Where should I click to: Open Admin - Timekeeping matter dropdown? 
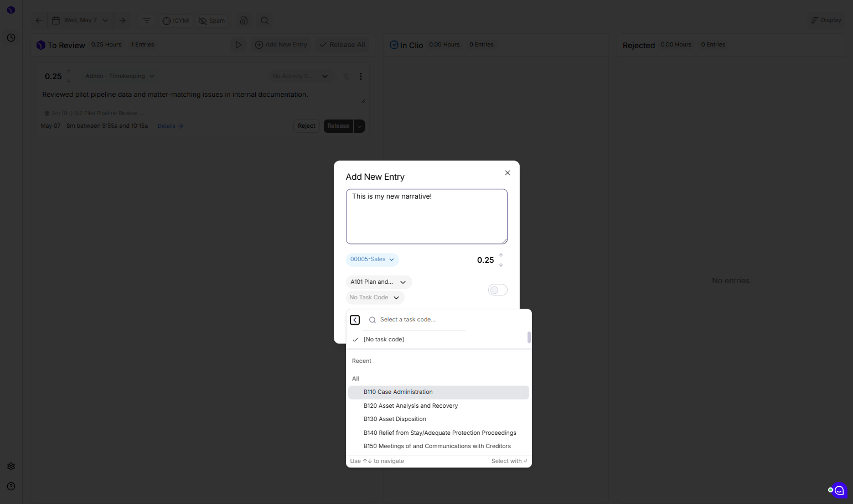point(120,76)
